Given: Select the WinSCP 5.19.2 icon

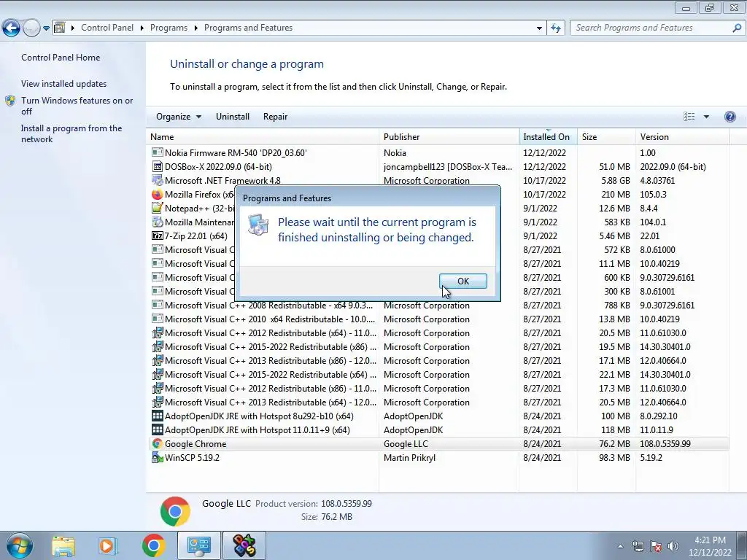Looking at the screenshot, I should [158, 457].
